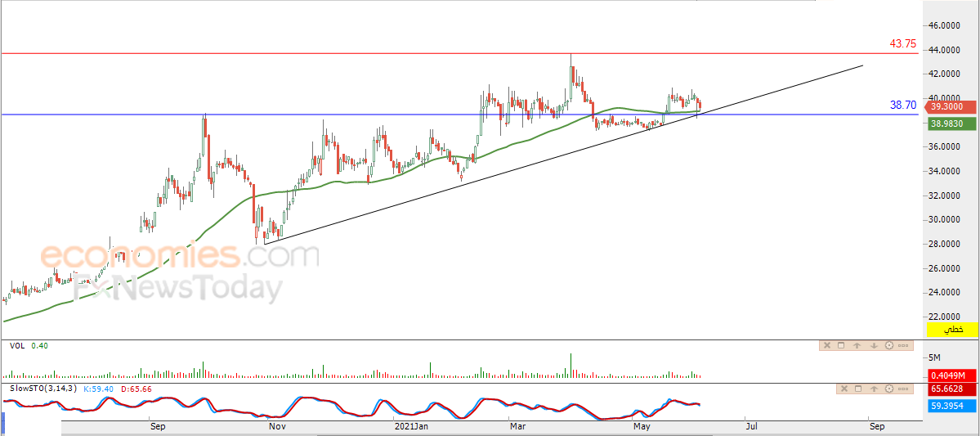
Task: Maximize the SlowSTO indicator panel
Action: pyautogui.click(x=858, y=389)
